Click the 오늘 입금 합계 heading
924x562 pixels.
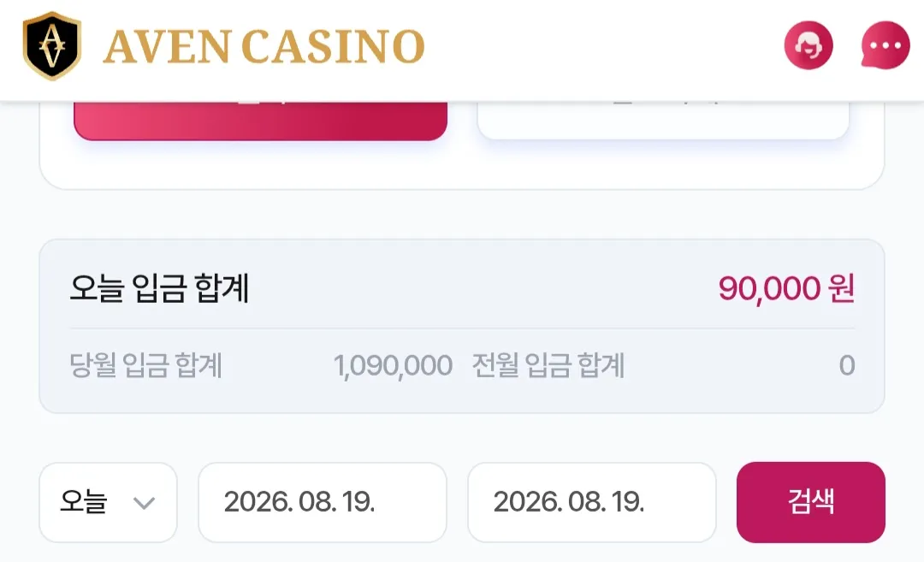(x=159, y=288)
